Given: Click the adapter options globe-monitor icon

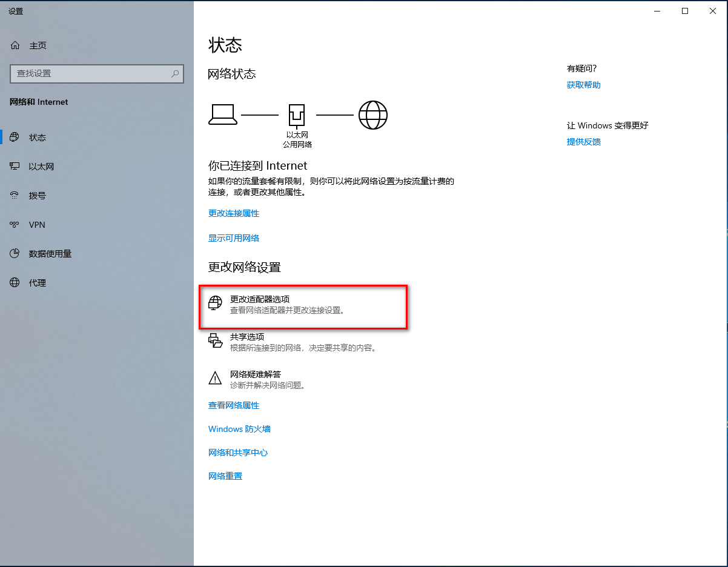Looking at the screenshot, I should point(215,303).
